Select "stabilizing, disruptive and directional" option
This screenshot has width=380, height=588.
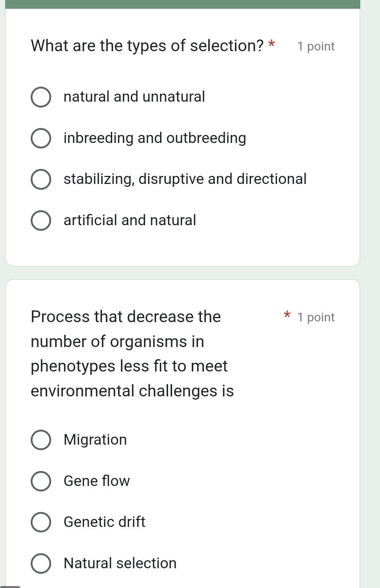41,179
